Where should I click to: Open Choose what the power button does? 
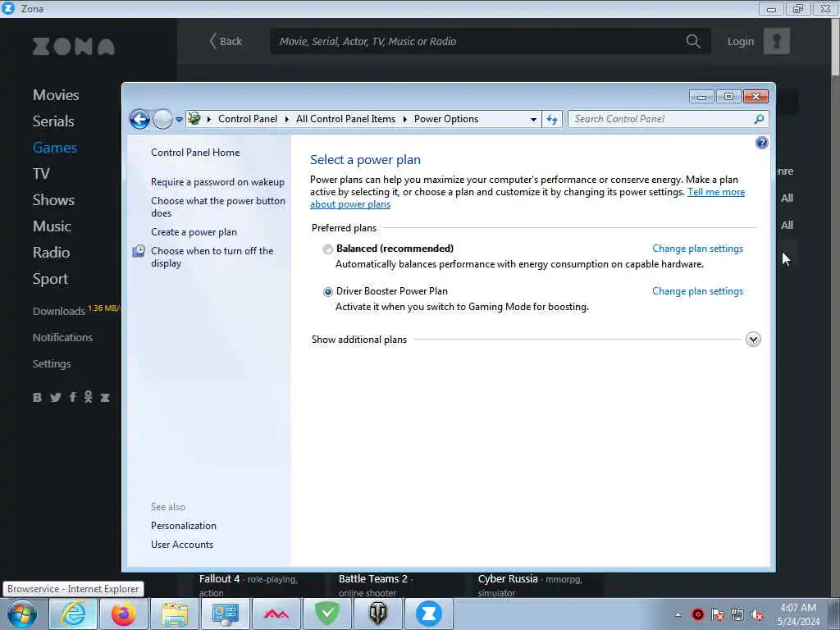click(218, 207)
